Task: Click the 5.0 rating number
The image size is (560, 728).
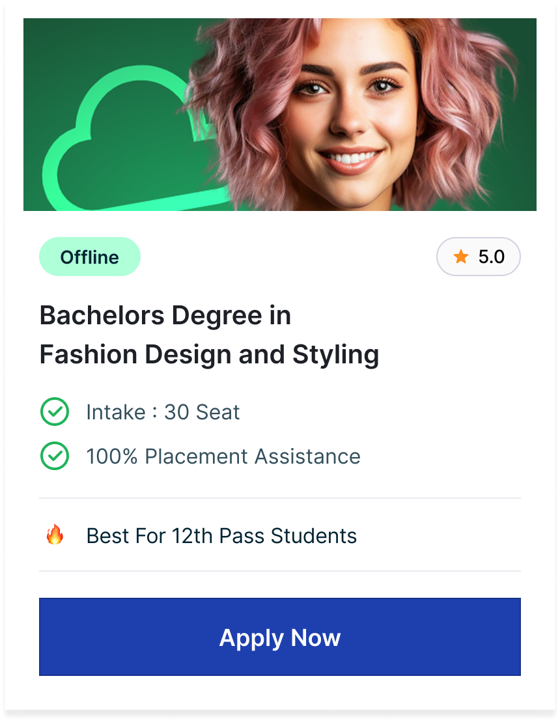Action: 491,257
